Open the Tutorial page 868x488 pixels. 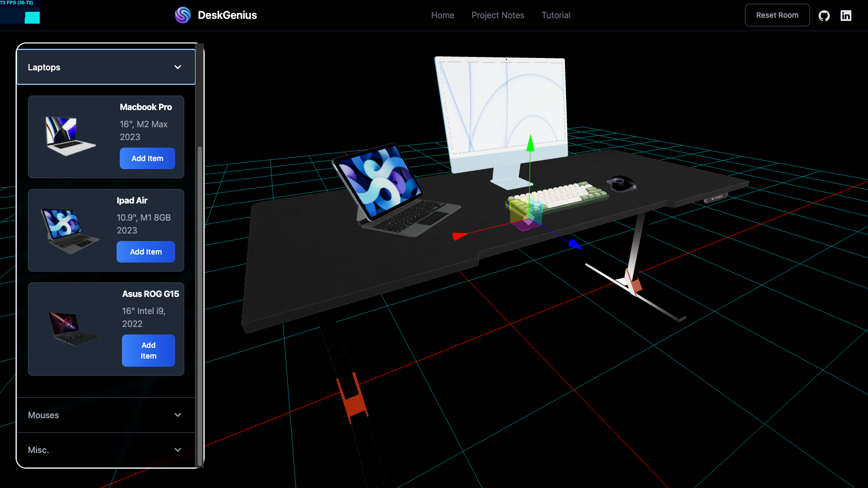coord(556,15)
